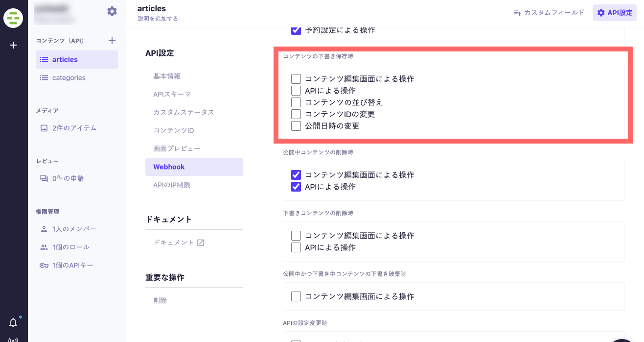Click the image icon beside 2件のアイテム
Viewport: 644px width, 342px height.
pos(44,128)
